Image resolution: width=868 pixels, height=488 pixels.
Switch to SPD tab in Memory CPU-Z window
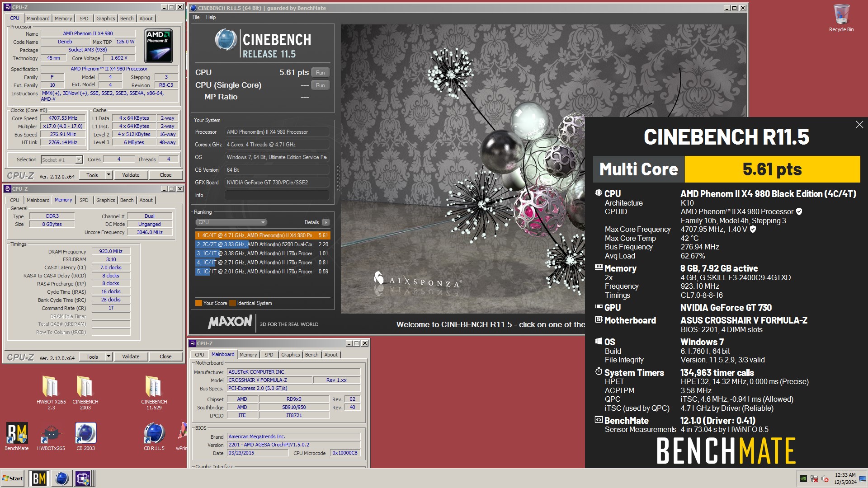tap(84, 200)
